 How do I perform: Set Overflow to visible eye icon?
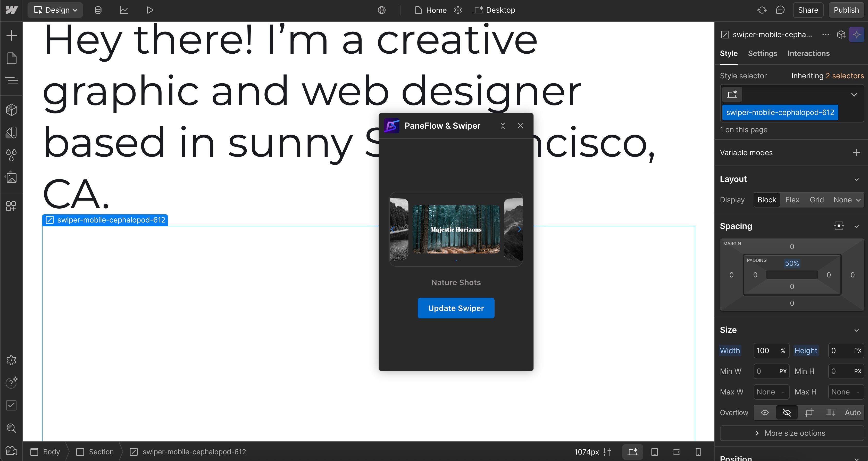tap(765, 413)
